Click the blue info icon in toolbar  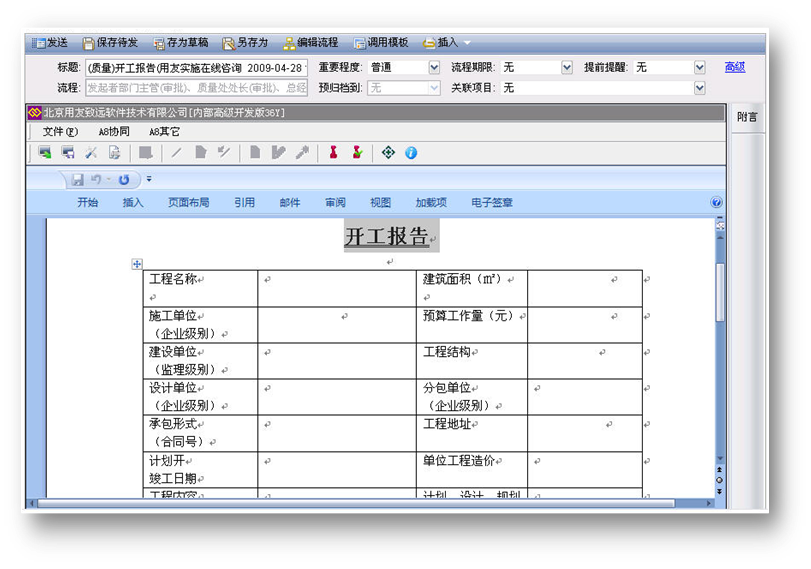410,153
